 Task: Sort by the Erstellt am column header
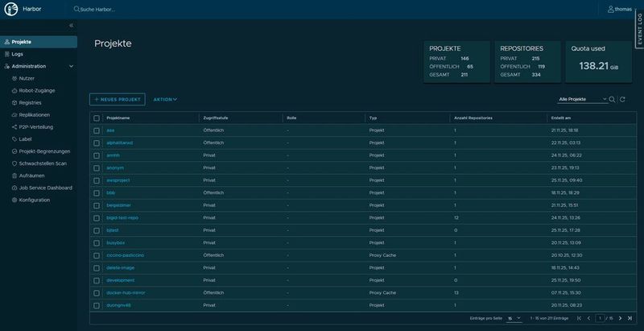561,118
